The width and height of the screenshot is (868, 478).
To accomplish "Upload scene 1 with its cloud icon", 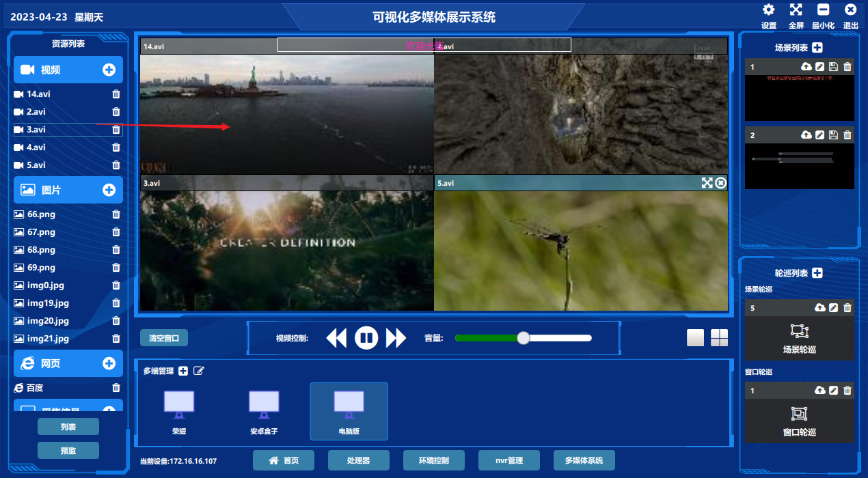I will [806, 67].
